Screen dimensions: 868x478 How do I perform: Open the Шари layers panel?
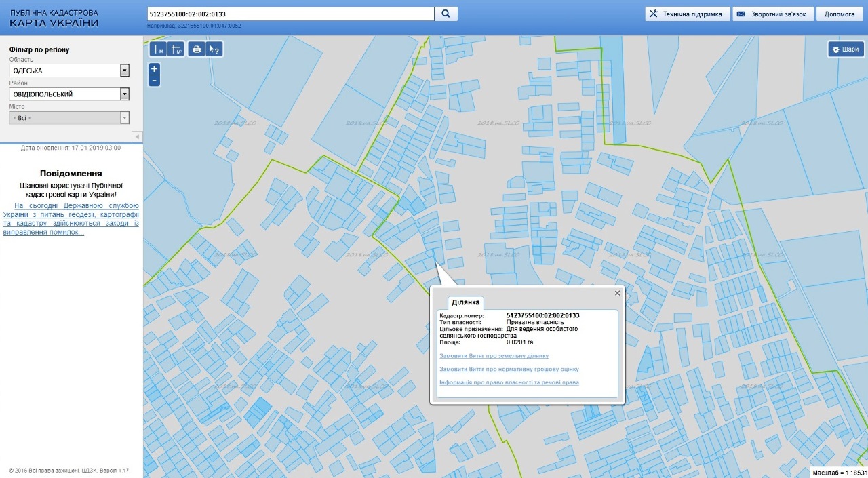(845, 49)
